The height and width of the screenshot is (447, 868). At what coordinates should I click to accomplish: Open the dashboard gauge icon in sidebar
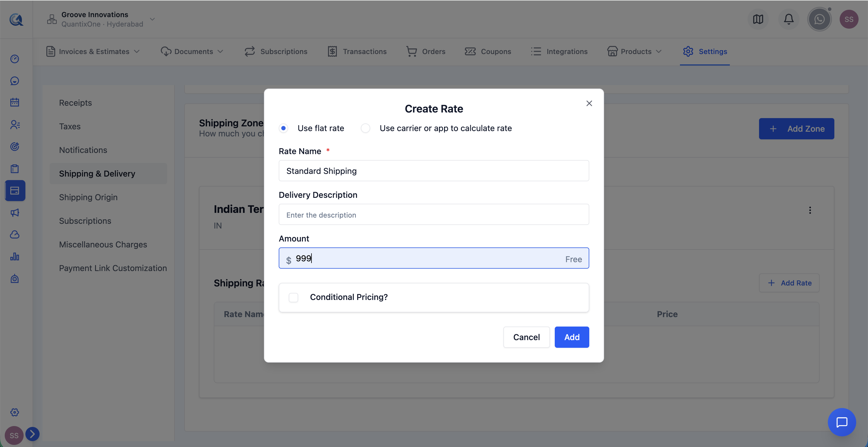point(14,59)
